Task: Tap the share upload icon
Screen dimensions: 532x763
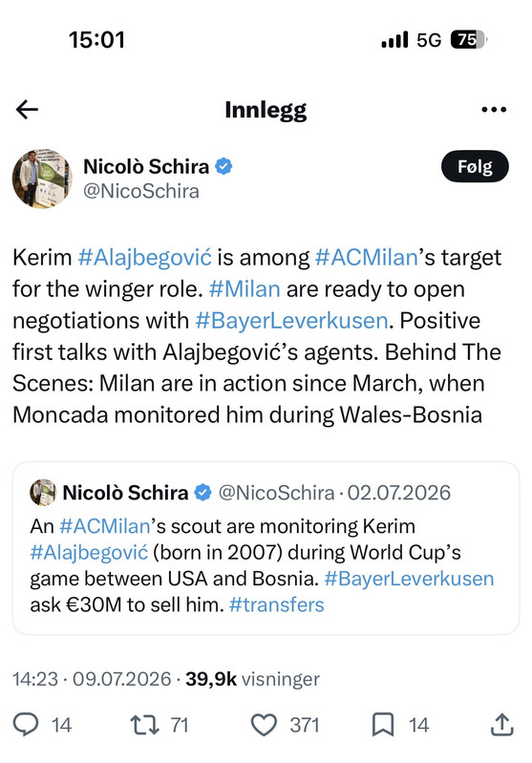Action: [501, 724]
